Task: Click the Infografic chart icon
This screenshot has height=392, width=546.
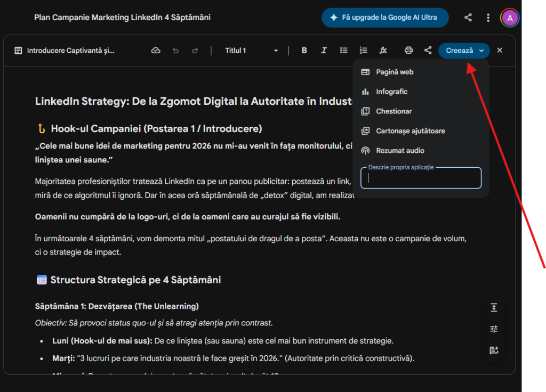Action: tap(365, 92)
